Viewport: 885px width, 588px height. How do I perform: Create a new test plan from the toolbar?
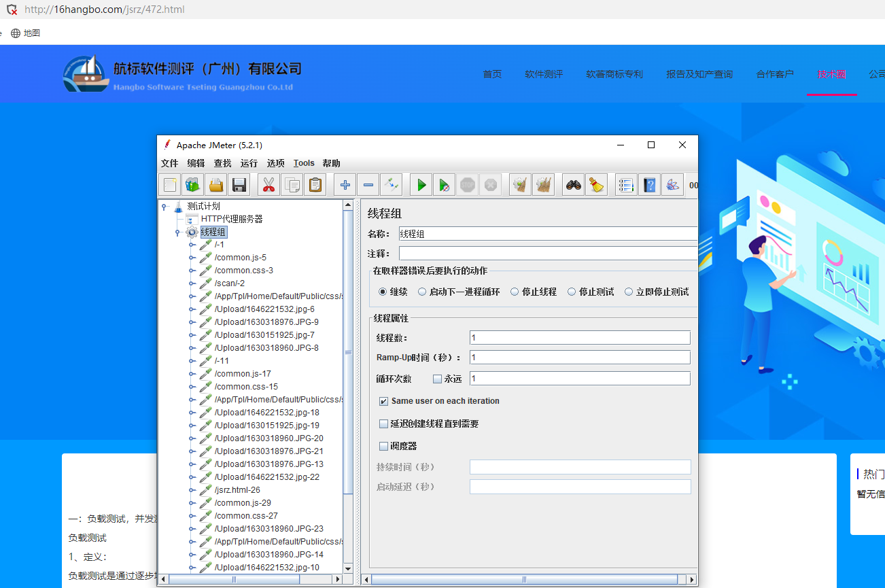click(170, 184)
